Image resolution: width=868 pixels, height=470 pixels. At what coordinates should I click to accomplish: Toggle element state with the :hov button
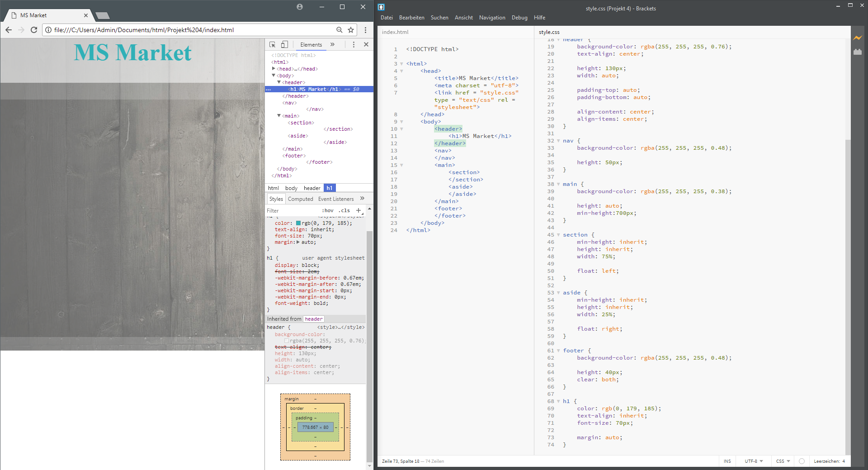[x=328, y=210]
